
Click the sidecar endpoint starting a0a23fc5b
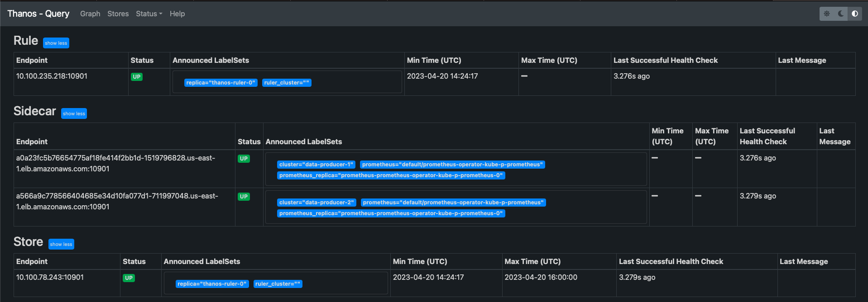[115, 163]
